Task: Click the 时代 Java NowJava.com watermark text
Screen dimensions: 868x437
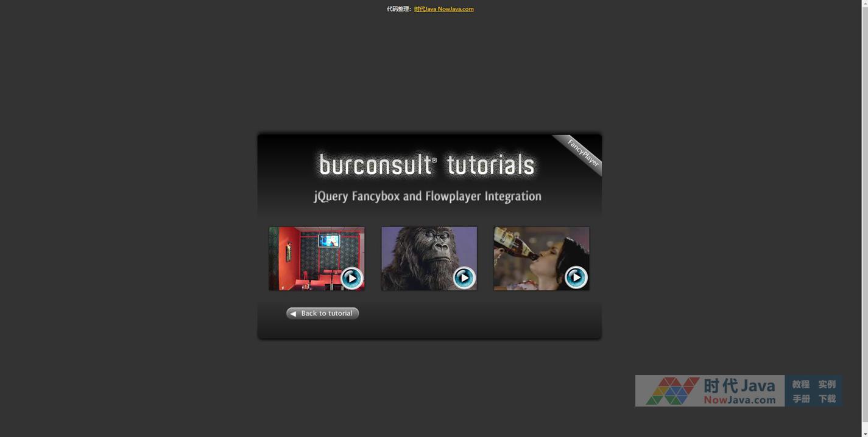Action: tap(739, 391)
